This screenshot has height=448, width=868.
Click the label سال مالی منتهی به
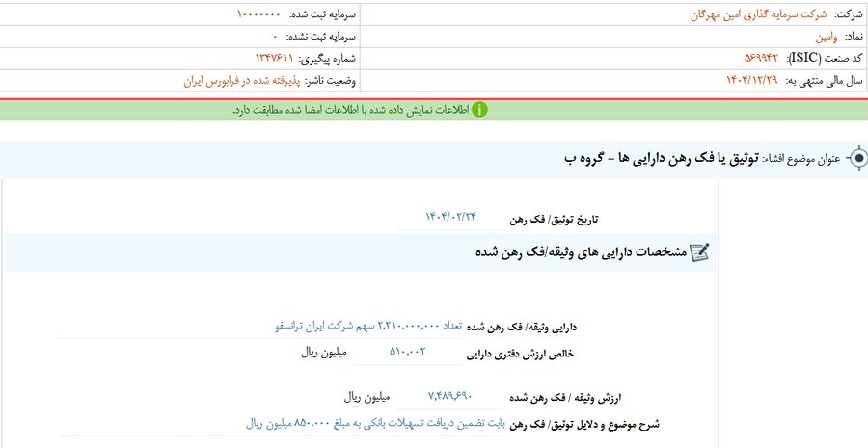[822, 80]
